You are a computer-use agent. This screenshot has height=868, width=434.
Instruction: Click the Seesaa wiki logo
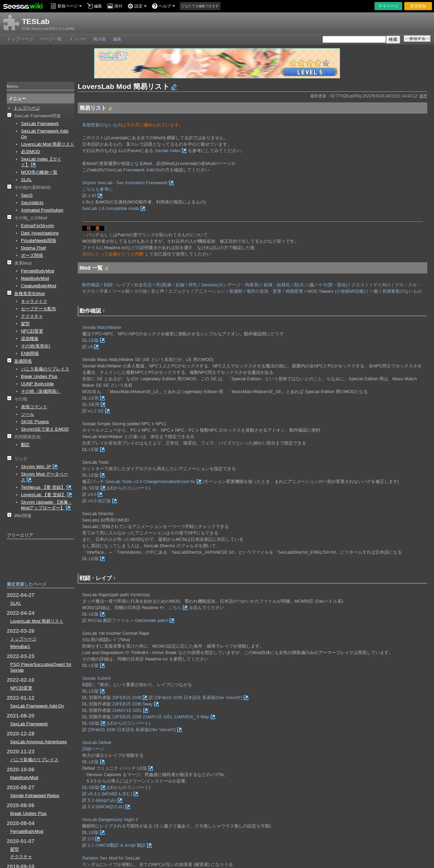point(23,6)
